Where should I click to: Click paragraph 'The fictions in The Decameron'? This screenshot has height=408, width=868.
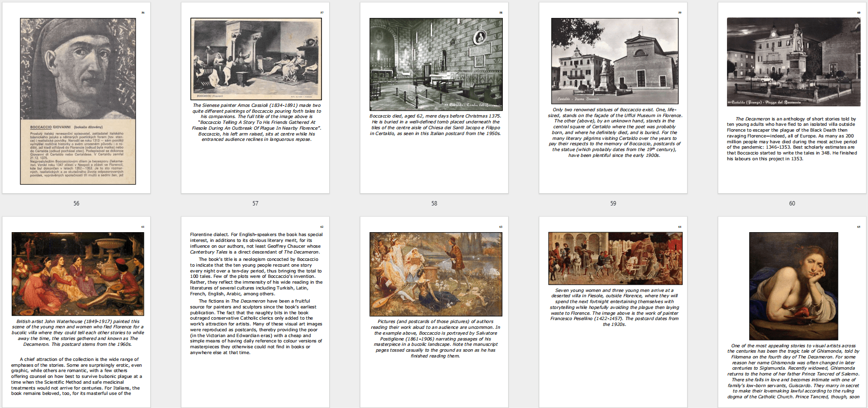click(256, 327)
